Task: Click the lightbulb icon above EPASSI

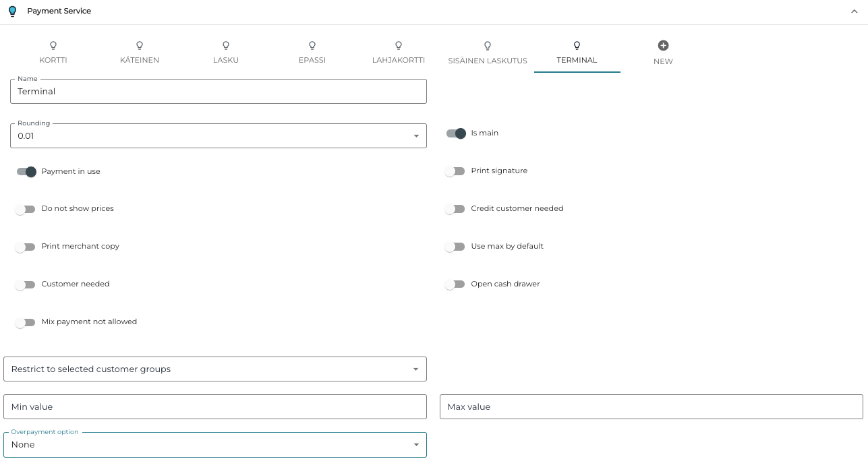Action: pos(312,46)
